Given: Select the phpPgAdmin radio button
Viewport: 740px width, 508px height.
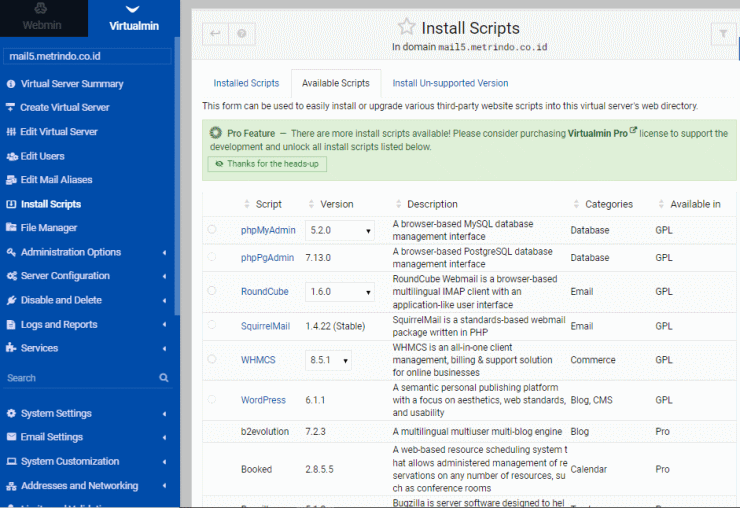Looking at the screenshot, I should 212,257.
